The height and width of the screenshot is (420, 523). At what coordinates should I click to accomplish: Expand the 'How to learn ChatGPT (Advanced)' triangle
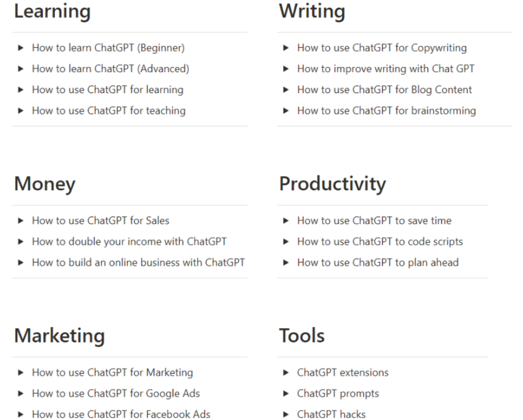point(21,69)
